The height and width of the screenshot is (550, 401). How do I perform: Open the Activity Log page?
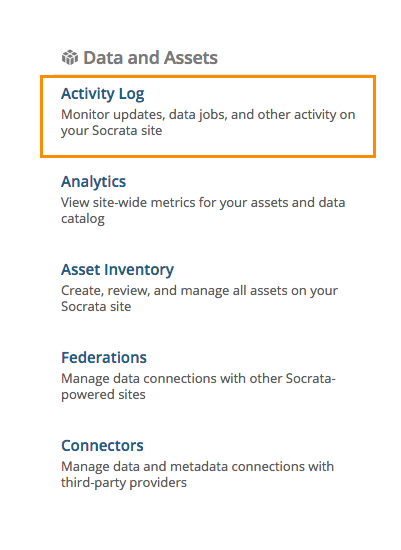tap(102, 94)
